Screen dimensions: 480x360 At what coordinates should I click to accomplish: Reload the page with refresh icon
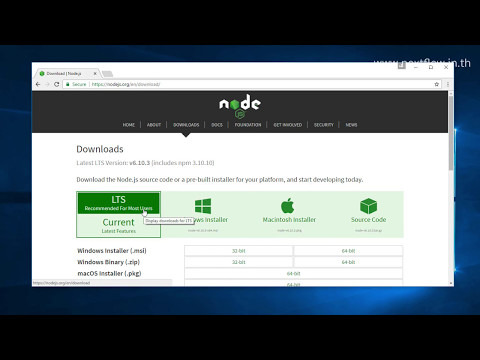click(x=57, y=84)
